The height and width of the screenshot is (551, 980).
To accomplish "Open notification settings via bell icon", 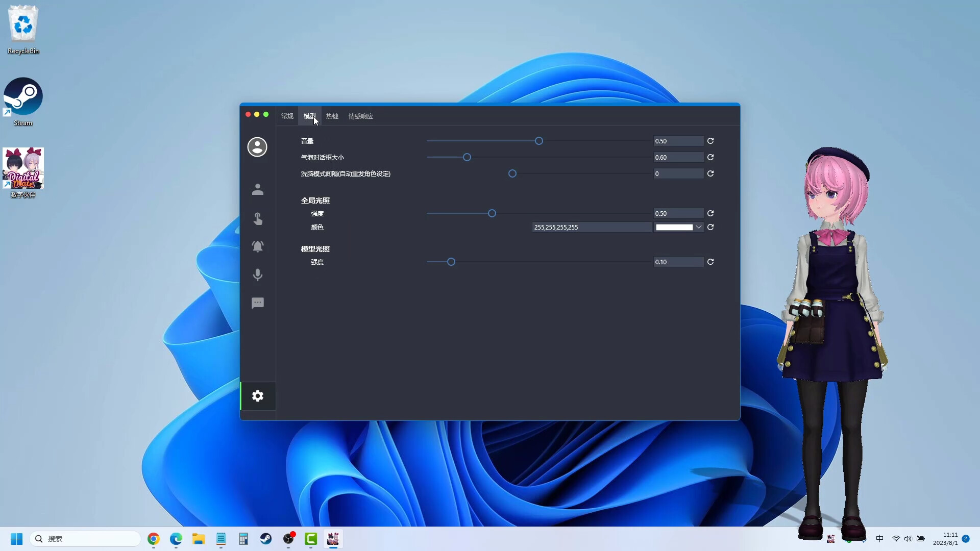I will pyautogui.click(x=258, y=246).
